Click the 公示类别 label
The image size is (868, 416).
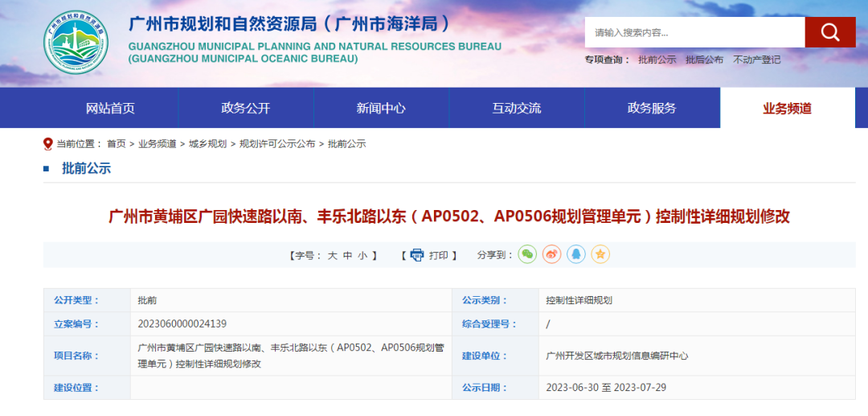coord(485,300)
